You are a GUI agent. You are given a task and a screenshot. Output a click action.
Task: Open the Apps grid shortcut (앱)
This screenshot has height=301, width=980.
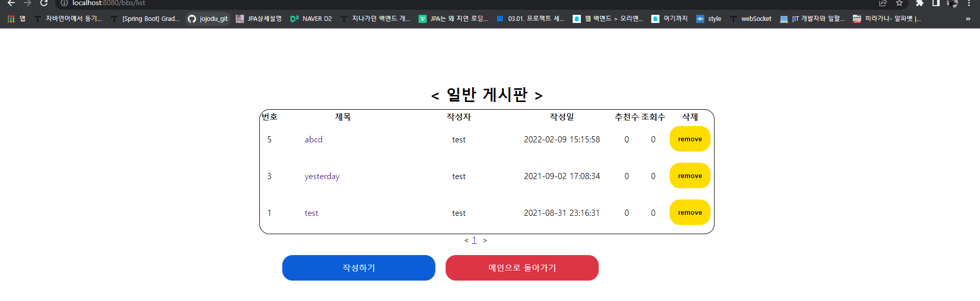tap(16, 19)
